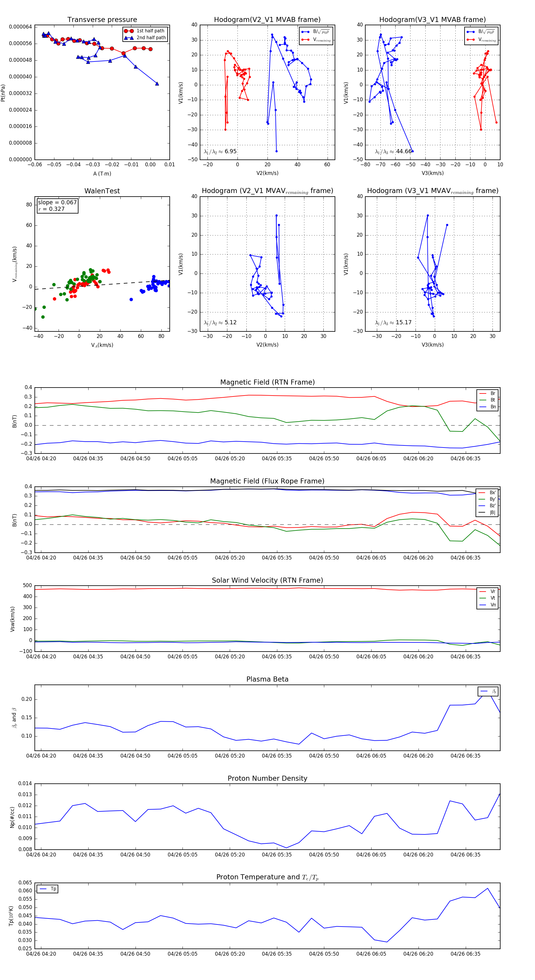Click the '04/26 04:20' tick under Magnetic Field (RTN Frame)
Screen dimensions: 535x980
[41, 459]
